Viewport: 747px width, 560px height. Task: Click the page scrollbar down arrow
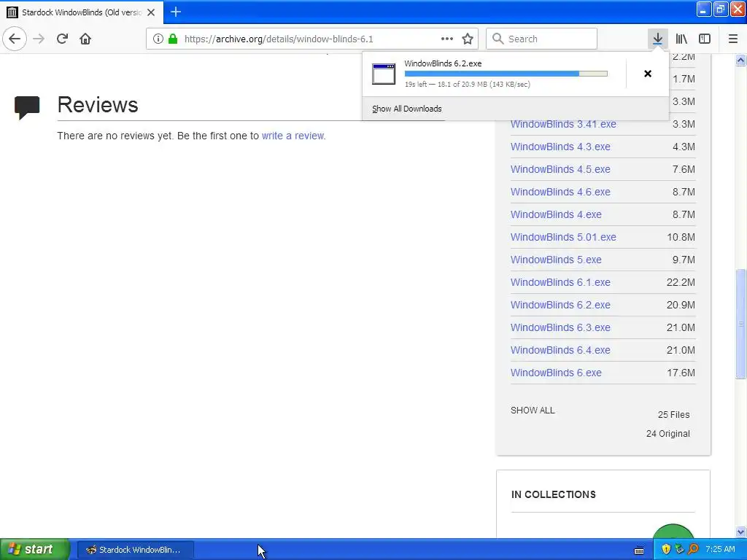pos(740,532)
